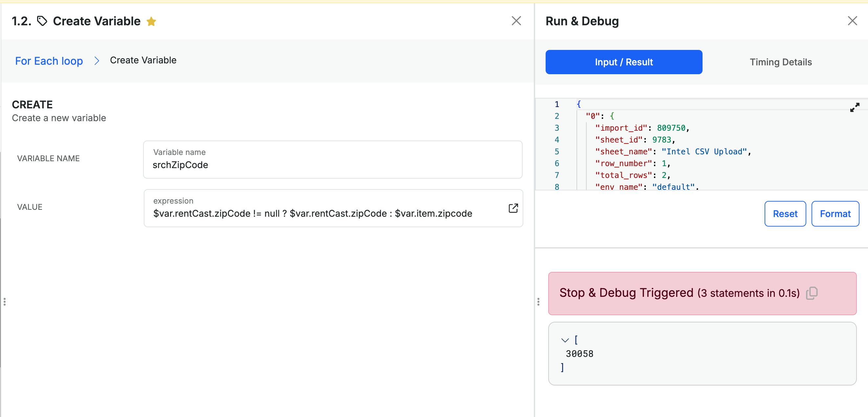This screenshot has width=868, height=417.
Task: Collapse the result array chevron
Action: pyautogui.click(x=565, y=340)
